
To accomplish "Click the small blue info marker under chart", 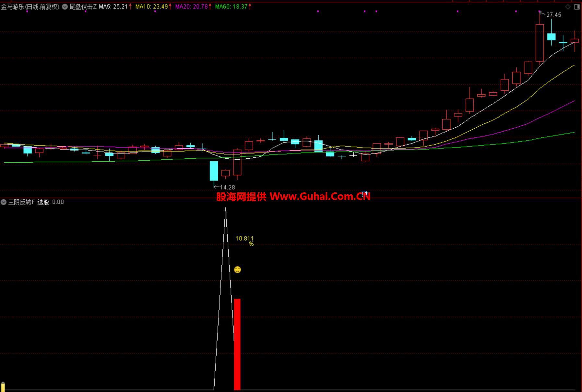I will pos(364,194).
